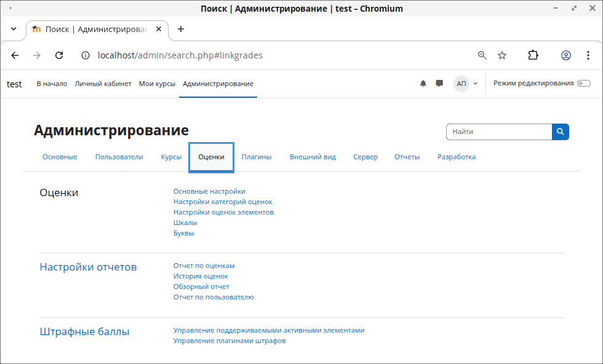Viewport: 603px width, 364px height.
Task: Bookmark this page with star icon
Action: point(502,55)
